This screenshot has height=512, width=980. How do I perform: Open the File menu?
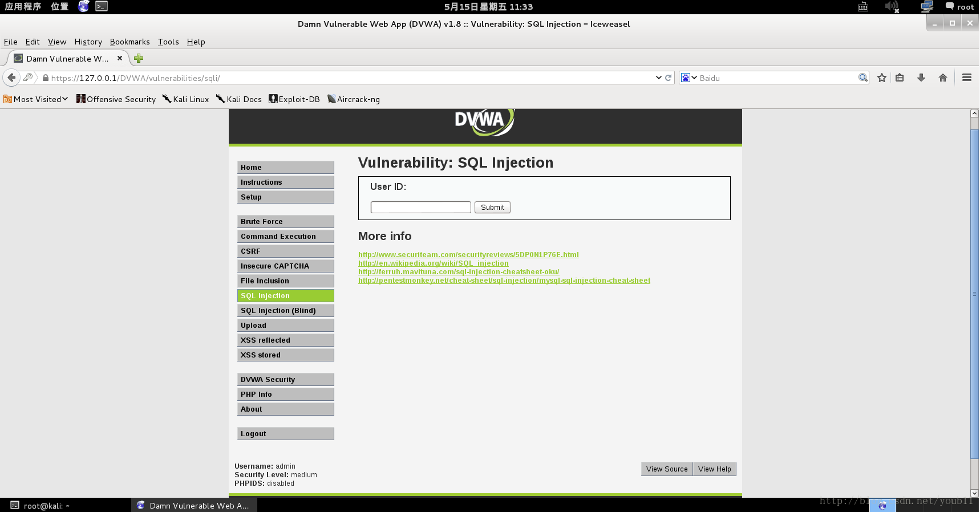pyautogui.click(x=10, y=42)
